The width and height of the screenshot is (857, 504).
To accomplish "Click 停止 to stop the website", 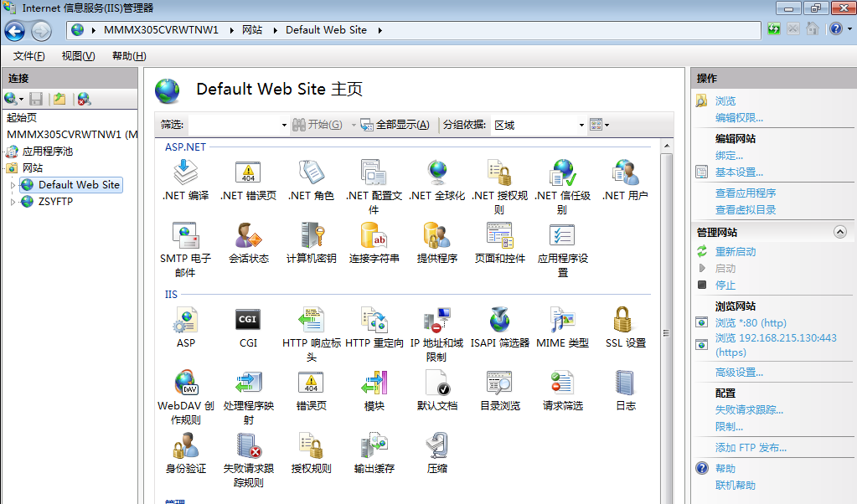I will (x=725, y=285).
